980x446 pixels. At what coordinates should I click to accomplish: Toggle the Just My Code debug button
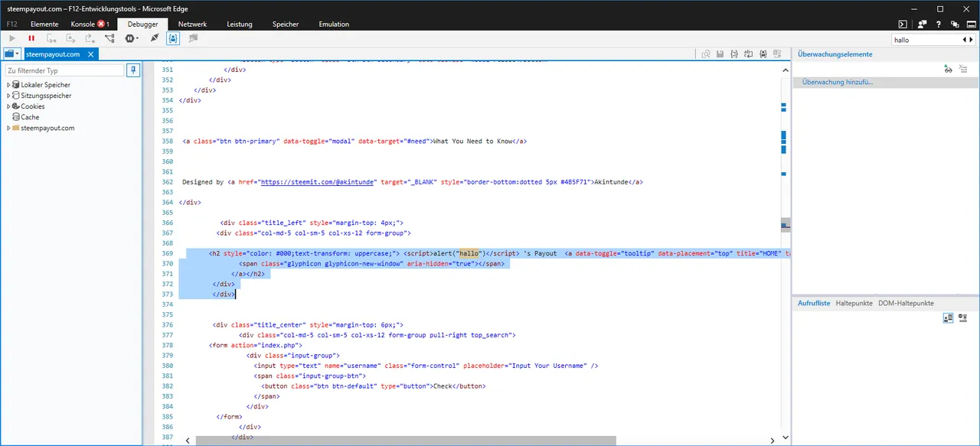click(174, 38)
